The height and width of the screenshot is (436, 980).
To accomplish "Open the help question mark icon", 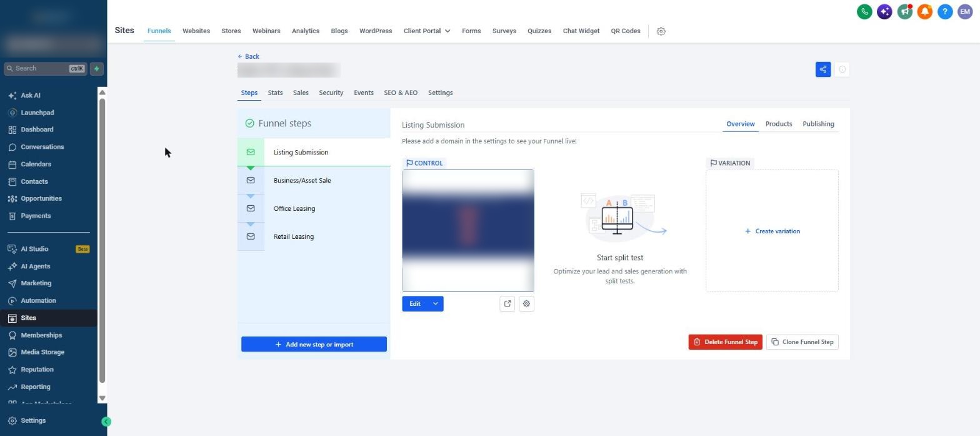I will pos(945,11).
